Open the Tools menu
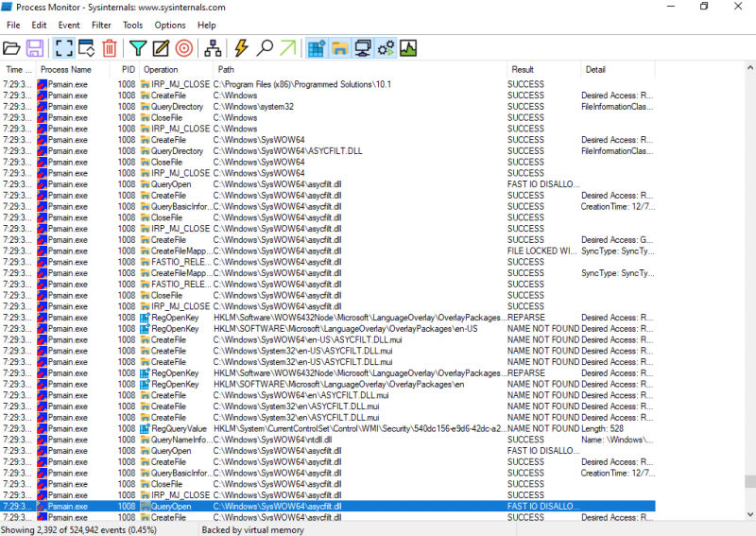 (x=132, y=26)
